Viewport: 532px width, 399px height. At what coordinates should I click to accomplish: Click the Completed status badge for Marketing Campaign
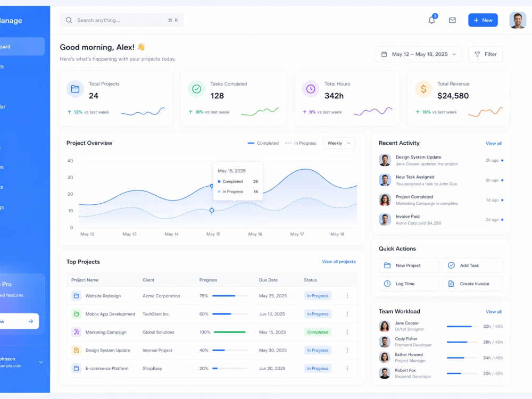point(318,332)
